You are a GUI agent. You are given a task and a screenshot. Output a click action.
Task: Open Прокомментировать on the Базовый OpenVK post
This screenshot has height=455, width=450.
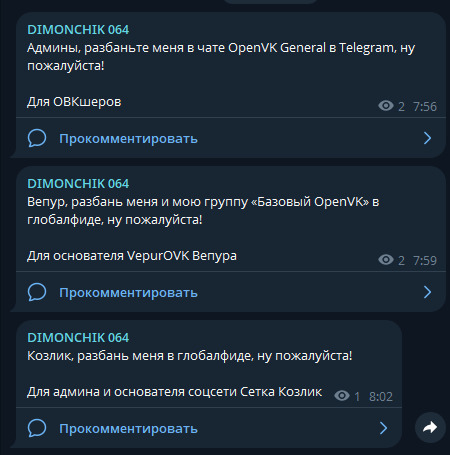pyautogui.click(x=128, y=293)
